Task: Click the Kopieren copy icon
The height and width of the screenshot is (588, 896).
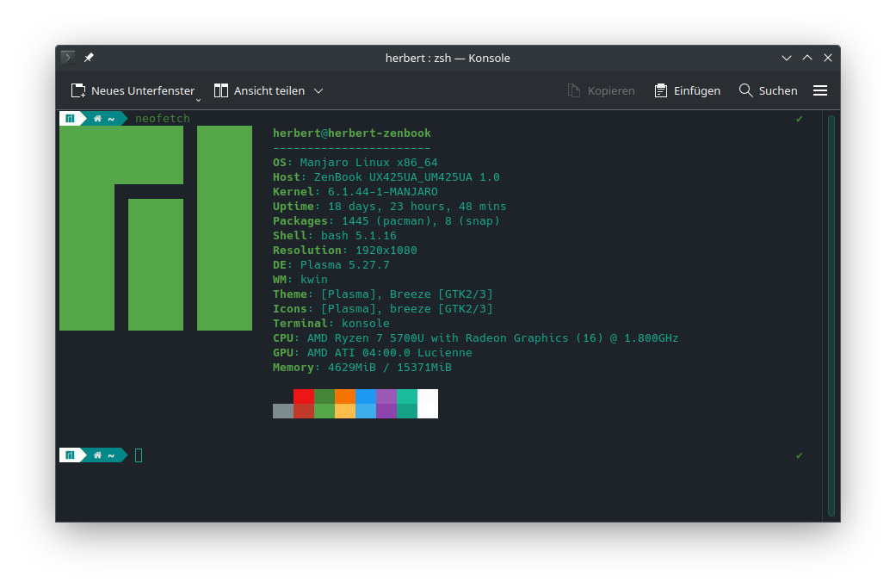Action: [575, 90]
